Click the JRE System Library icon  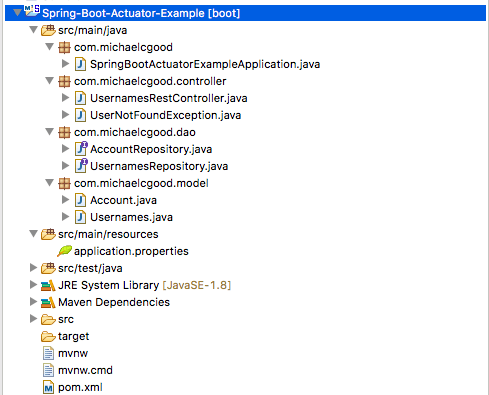pos(48,285)
